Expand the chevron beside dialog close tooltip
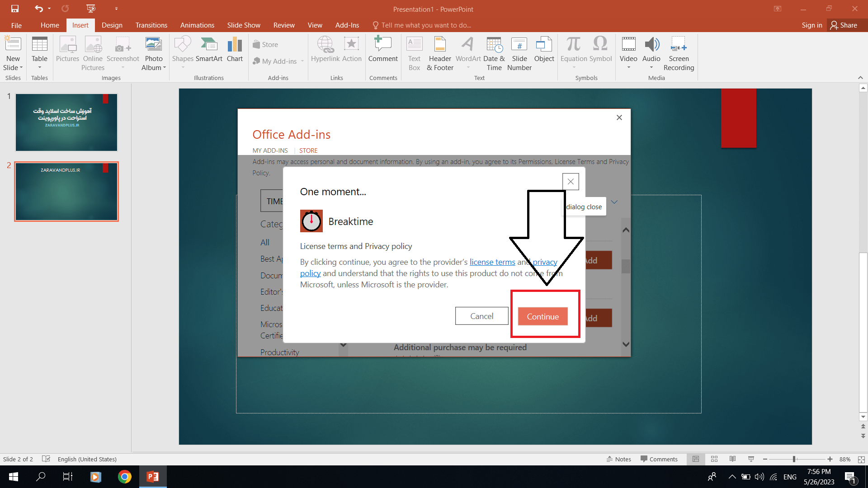The height and width of the screenshot is (488, 868). [614, 202]
